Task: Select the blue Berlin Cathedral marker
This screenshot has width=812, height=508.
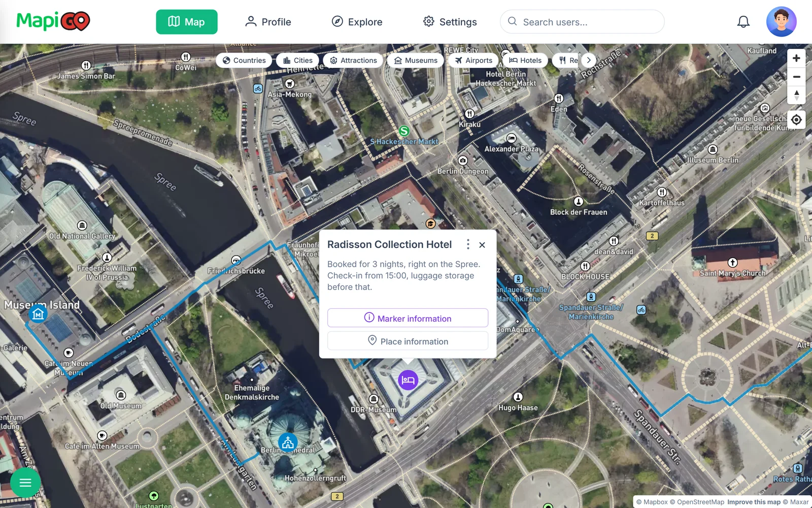Action: pos(288,443)
